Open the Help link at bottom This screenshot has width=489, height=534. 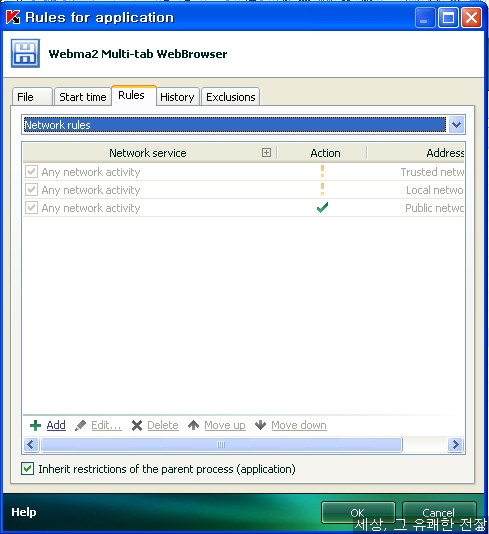point(23,512)
